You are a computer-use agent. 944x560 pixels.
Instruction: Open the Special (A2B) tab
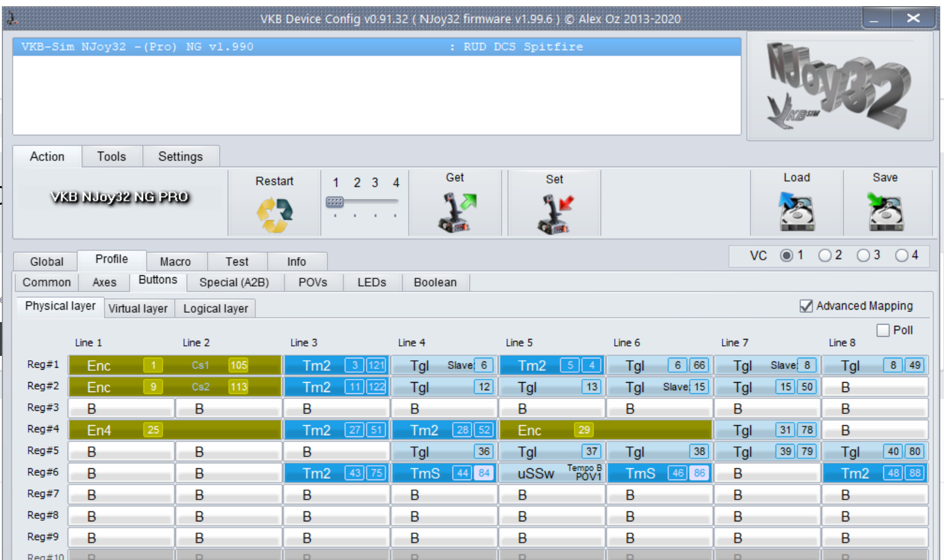(234, 282)
